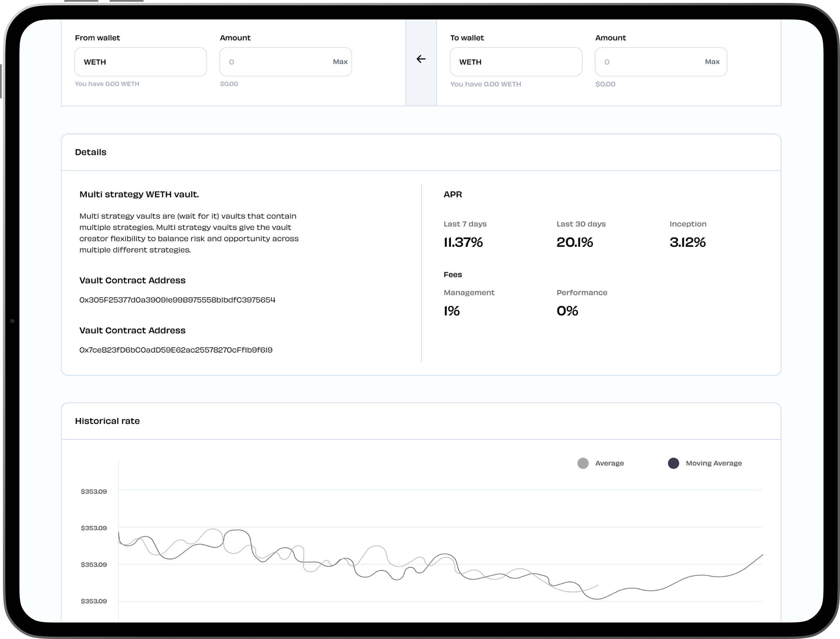Click the Historical rate section header
This screenshot has height=639, width=840.
(107, 421)
